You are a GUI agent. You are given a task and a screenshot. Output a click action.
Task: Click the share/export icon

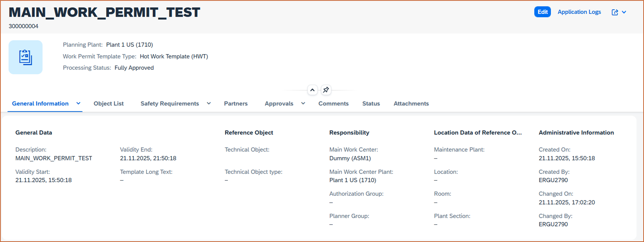pyautogui.click(x=615, y=12)
